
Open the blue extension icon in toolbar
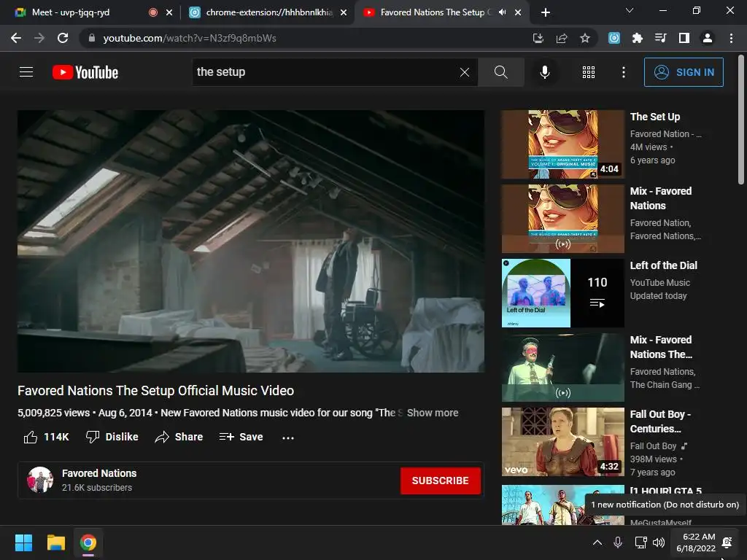pos(614,38)
